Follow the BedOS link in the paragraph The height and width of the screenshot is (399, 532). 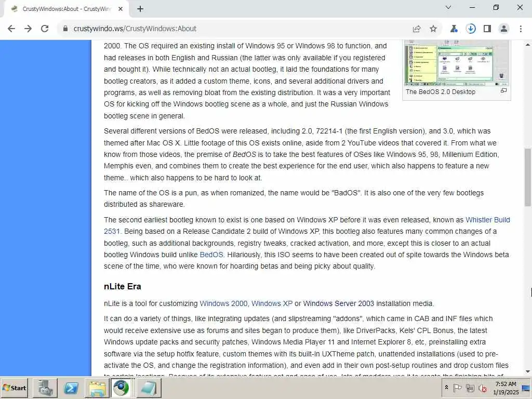[211, 255]
